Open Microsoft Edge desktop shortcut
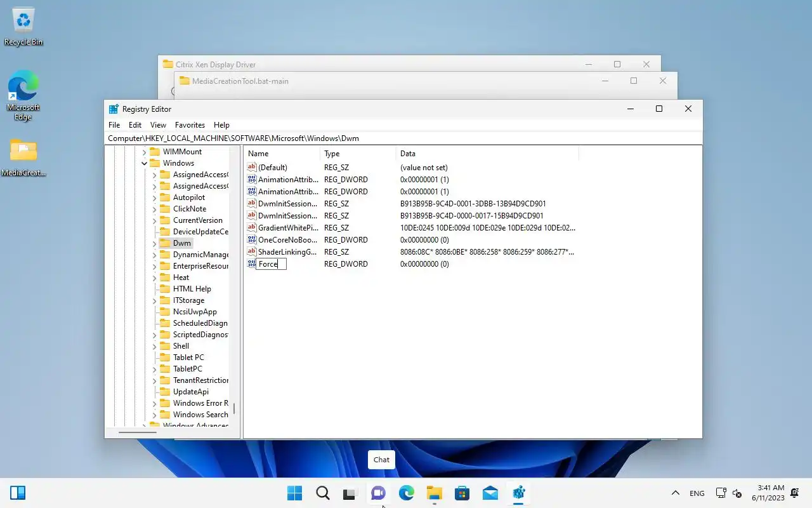 pos(23,95)
